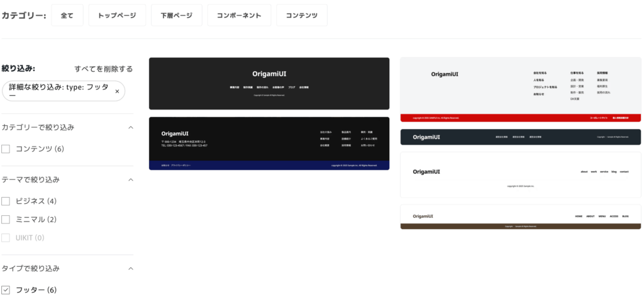This screenshot has height=302, width=644.
Task: Select the コンテンツ category button at top
Action: [302, 15]
